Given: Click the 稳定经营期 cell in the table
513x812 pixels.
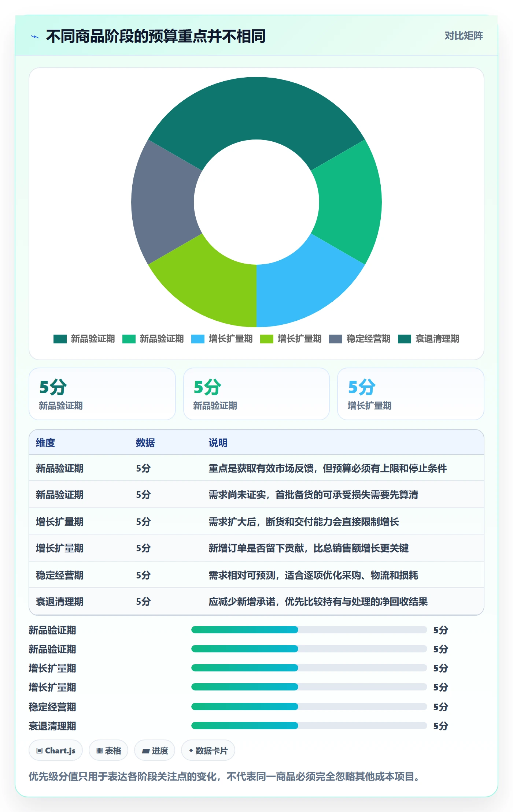Looking at the screenshot, I should click(x=60, y=575).
